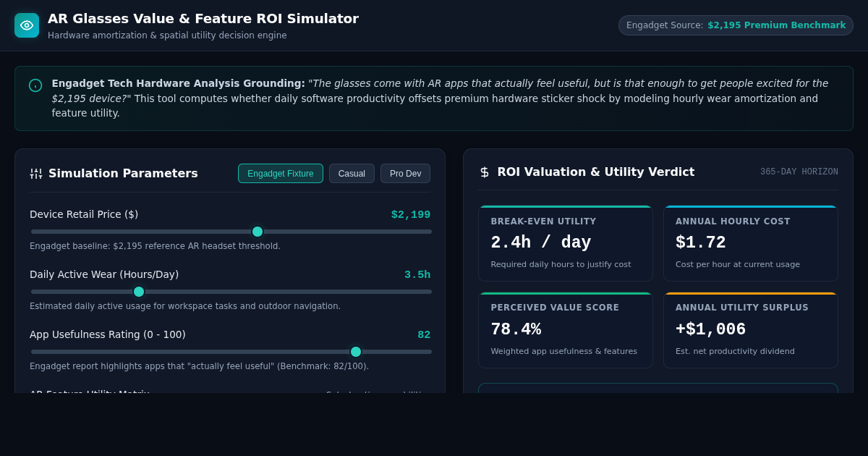
Task: Click the Engadget report highlights apps hint text
Action: coord(200,366)
